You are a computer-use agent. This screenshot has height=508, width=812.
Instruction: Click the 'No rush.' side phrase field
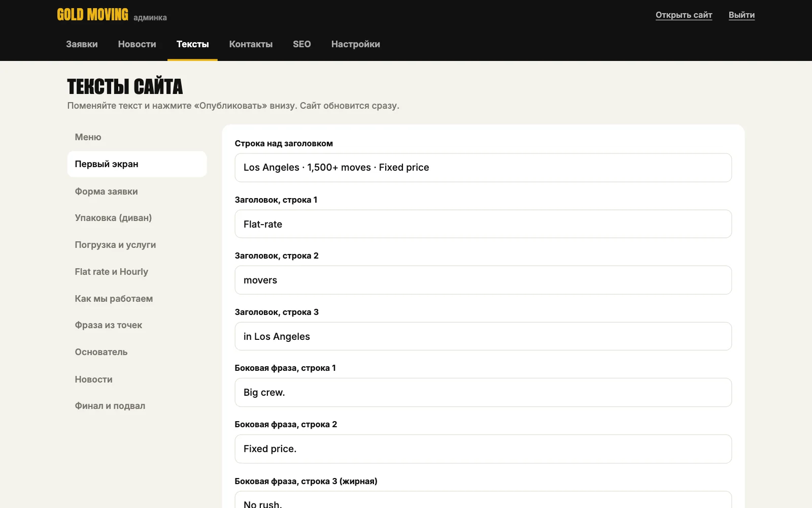(483, 500)
